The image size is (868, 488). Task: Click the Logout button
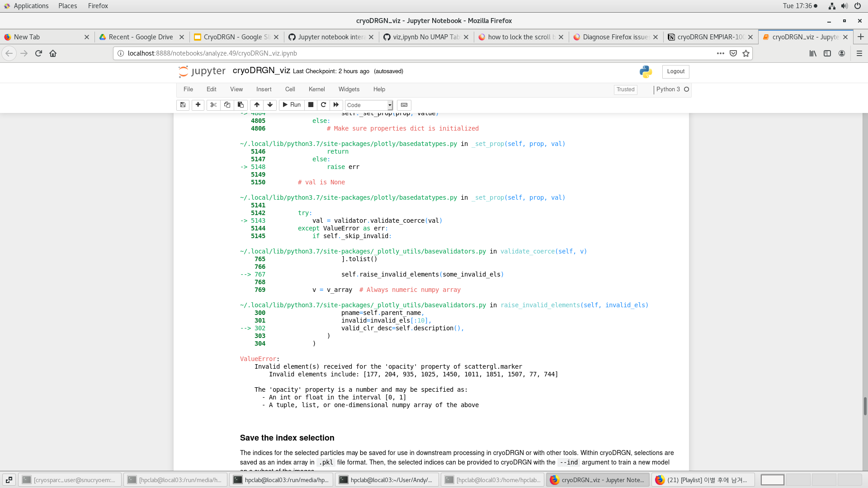pos(675,71)
